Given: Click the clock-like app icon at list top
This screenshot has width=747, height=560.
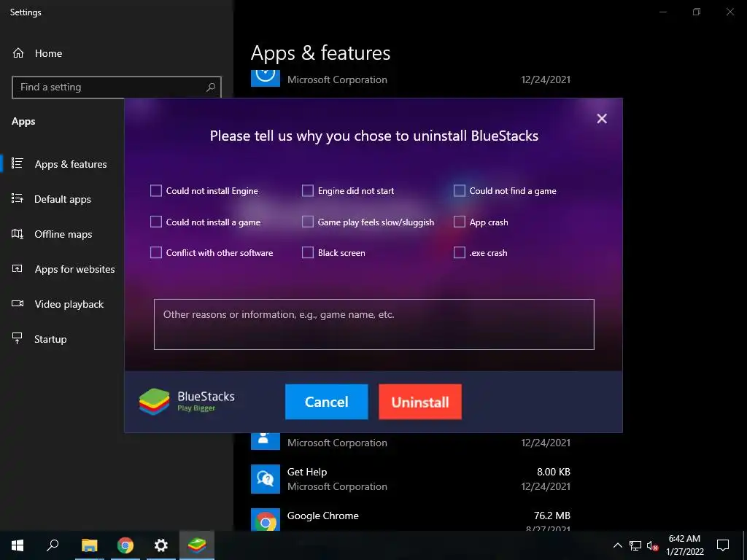Looking at the screenshot, I should point(266,78).
